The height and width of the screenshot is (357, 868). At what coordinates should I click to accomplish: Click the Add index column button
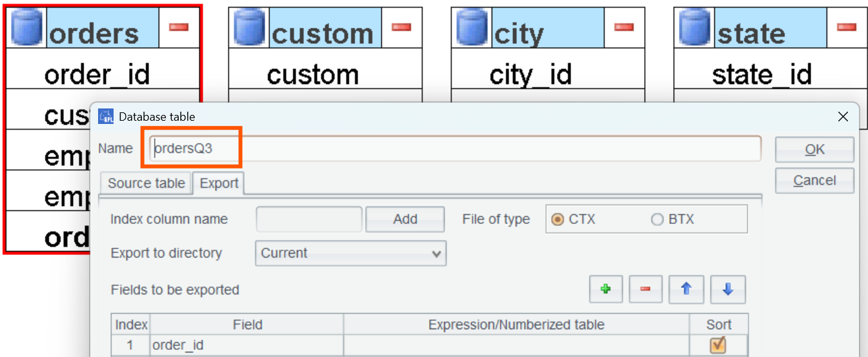click(405, 219)
